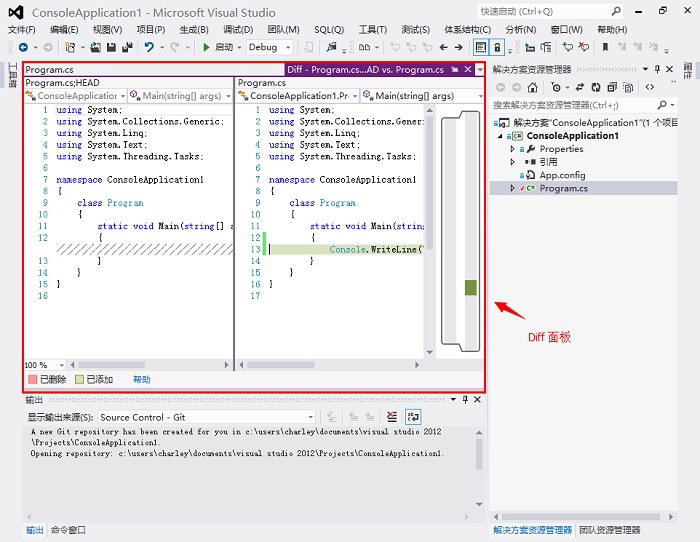Click the New Project toolbar icon
This screenshot has height=542, width=700.
[x=70, y=47]
